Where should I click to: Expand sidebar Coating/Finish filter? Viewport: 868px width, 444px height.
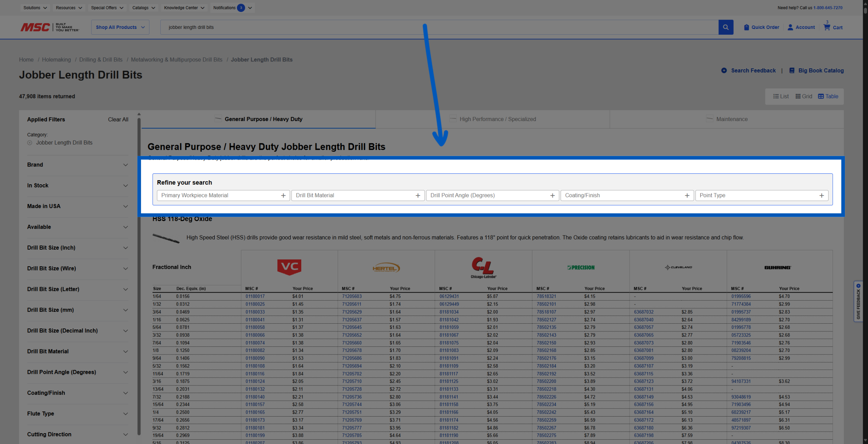[x=78, y=393]
